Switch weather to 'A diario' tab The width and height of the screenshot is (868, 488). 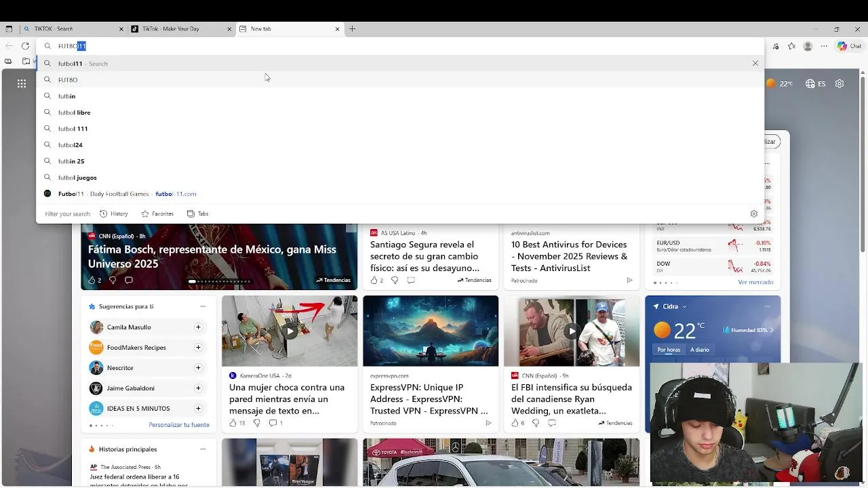(700, 350)
